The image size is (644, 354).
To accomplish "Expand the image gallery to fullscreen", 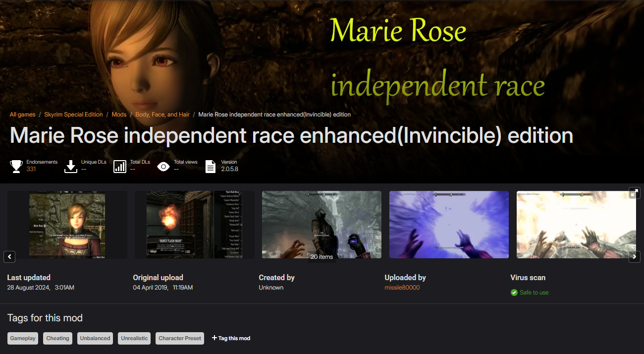I will click(634, 193).
